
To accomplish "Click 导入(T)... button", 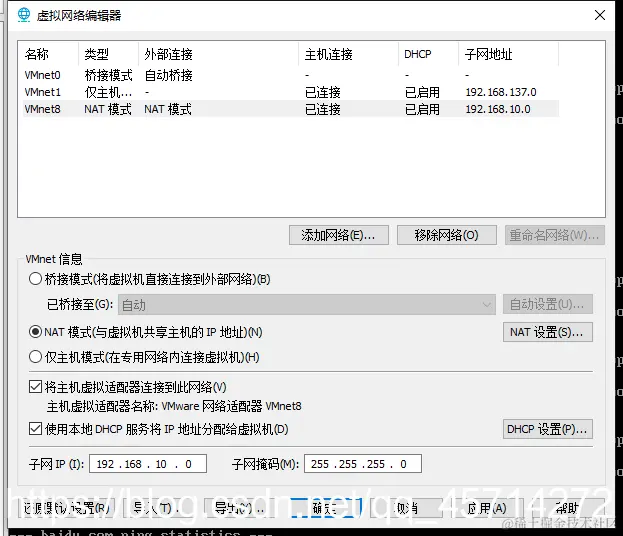I will [158, 508].
